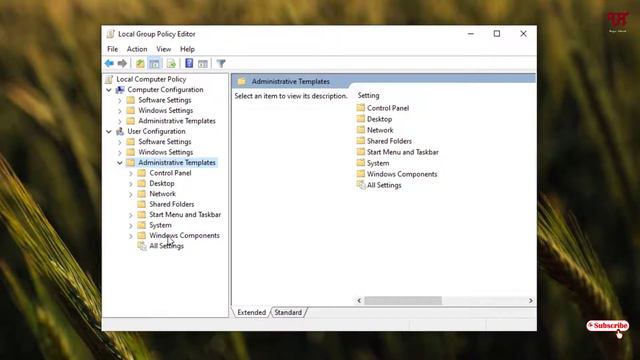Click the scroll right arrow
640x360 pixels.
[531, 300]
